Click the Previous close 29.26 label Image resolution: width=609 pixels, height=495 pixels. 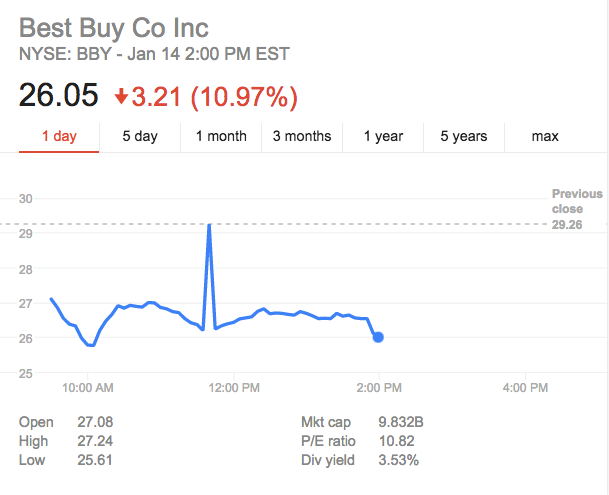(x=577, y=209)
